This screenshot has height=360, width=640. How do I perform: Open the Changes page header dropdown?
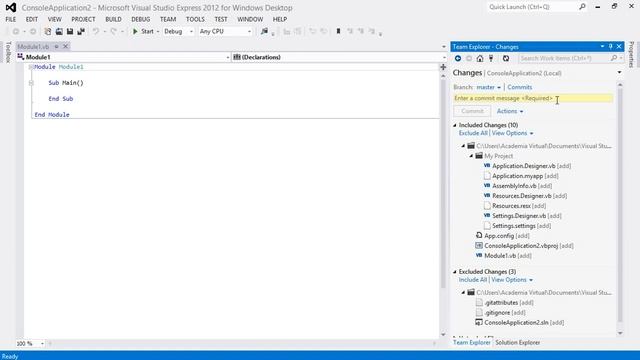[619, 73]
